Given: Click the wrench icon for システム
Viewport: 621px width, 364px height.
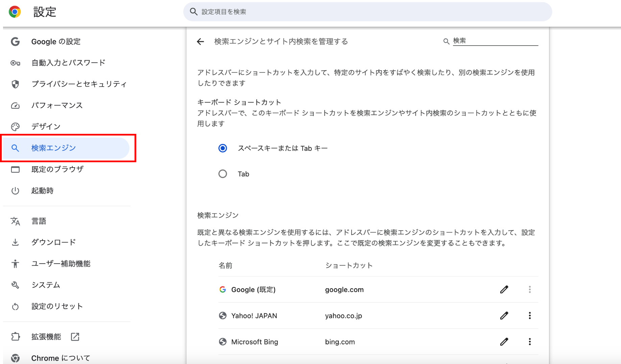Looking at the screenshot, I should pyautogui.click(x=15, y=285).
